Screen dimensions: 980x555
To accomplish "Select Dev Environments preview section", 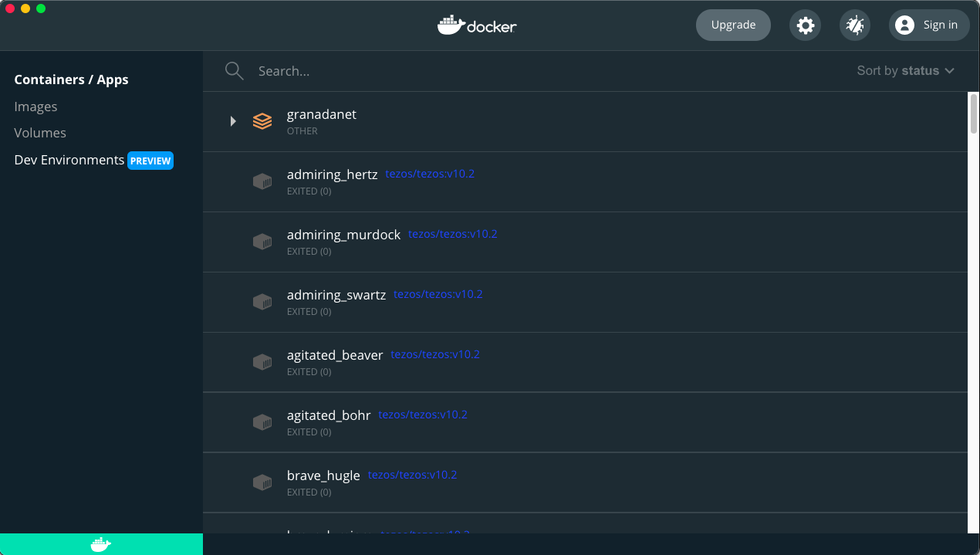I will [x=69, y=160].
